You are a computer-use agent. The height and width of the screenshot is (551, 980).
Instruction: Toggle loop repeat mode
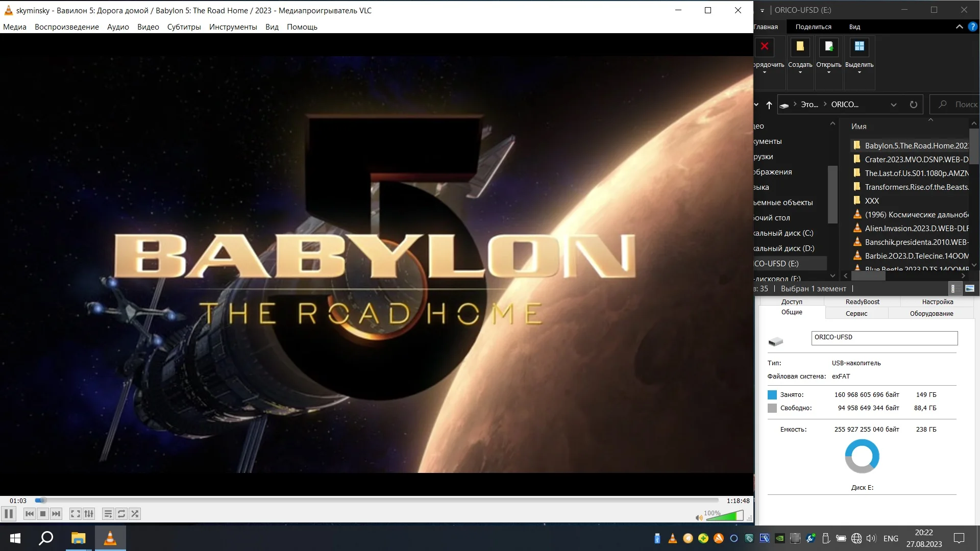click(121, 514)
